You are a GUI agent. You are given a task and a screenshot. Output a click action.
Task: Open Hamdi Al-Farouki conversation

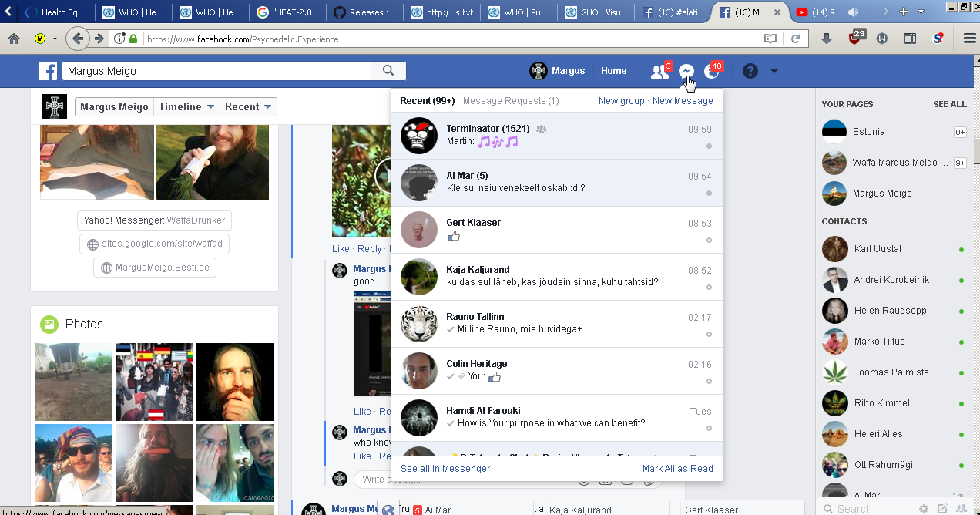557,418
